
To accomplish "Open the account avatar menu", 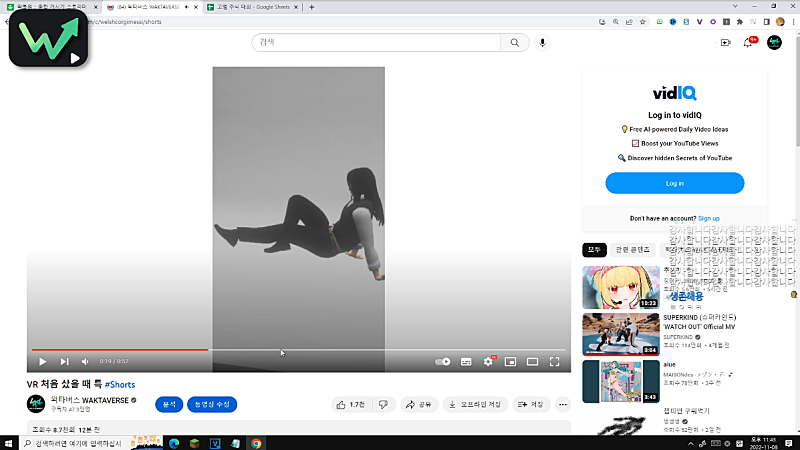I will [774, 42].
